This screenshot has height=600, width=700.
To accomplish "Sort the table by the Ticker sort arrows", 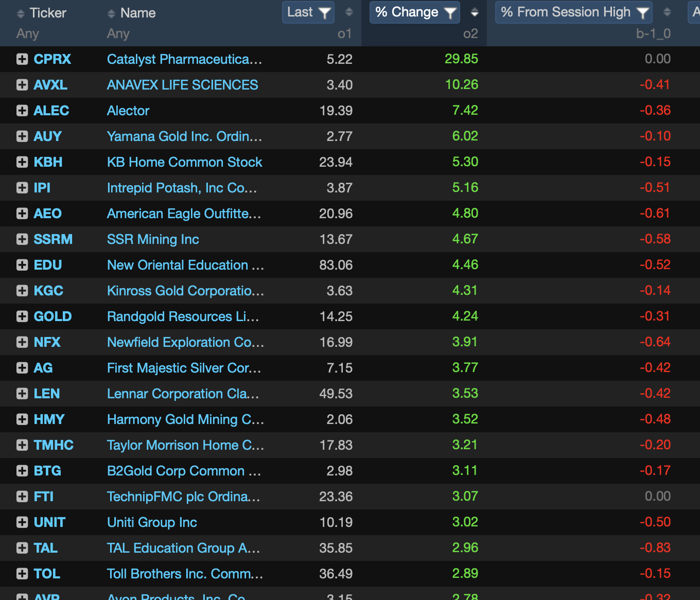I will click(21, 13).
